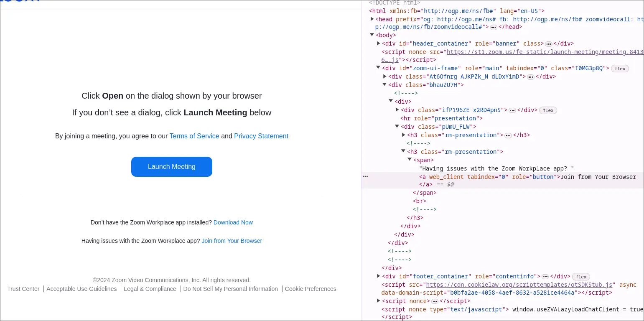Screen dimensions: 644x321
Task: Collapse the pUmU_FLW div node
Action: pyautogui.click(x=397, y=127)
